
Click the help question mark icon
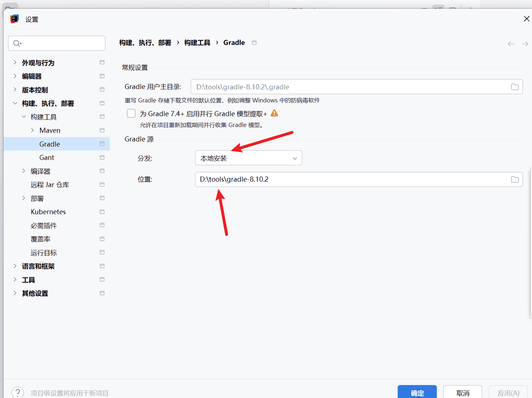pyautogui.click(x=18, y=393)
